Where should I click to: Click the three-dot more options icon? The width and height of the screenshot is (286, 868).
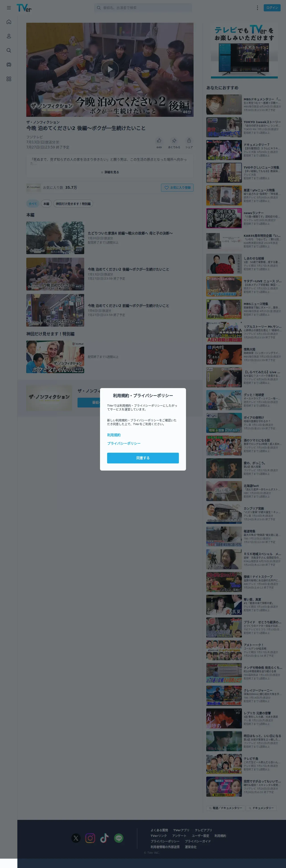[257, 8]
